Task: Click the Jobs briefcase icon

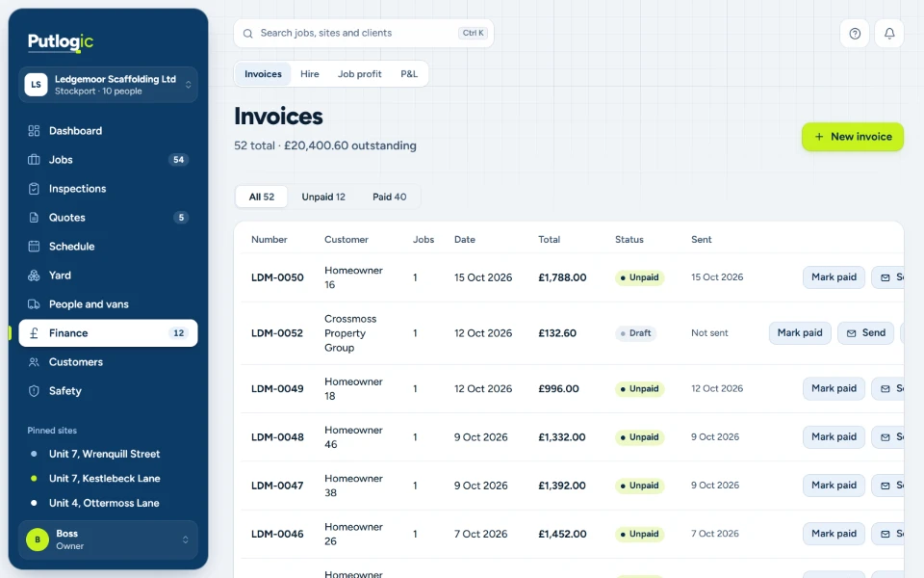Action: tap(34, 160)
